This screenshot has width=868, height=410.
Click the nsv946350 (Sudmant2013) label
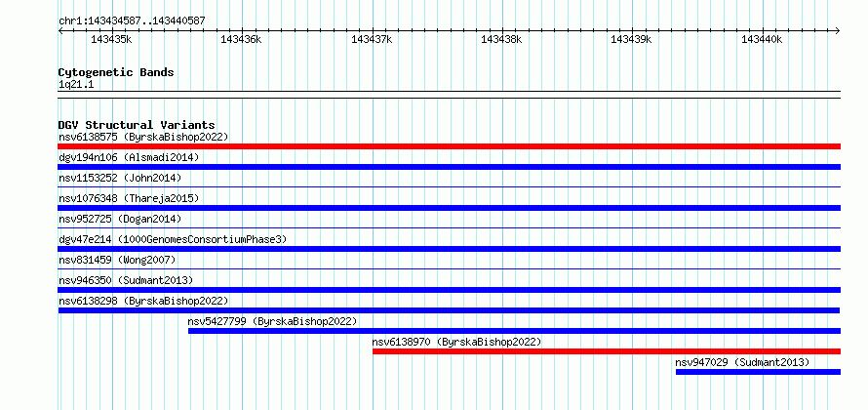tap(126, 280)
